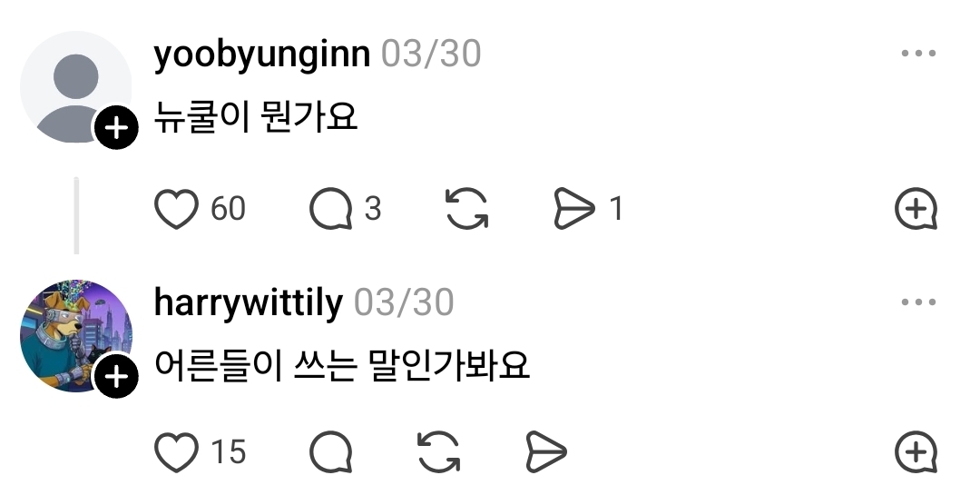This screenshot has width=980, height=495.
Task: Repost harrywittily's reply
Action: coord(439,451)
